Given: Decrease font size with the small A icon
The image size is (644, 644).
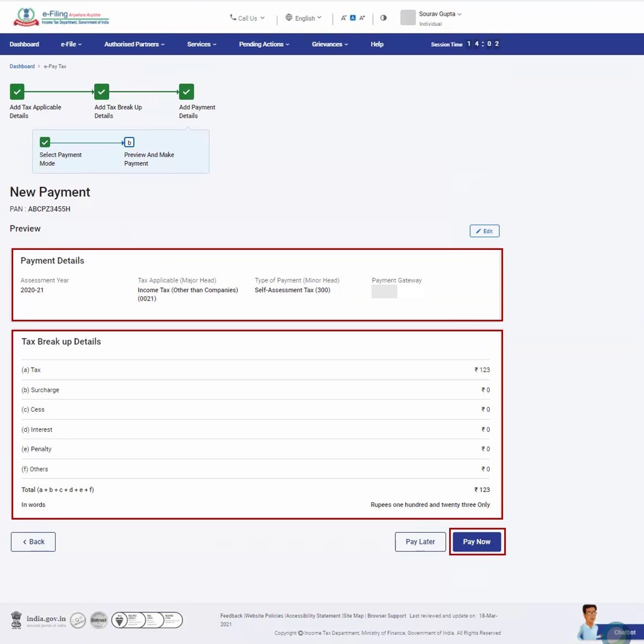Looking at the screenshot, I should click(343, 18).
